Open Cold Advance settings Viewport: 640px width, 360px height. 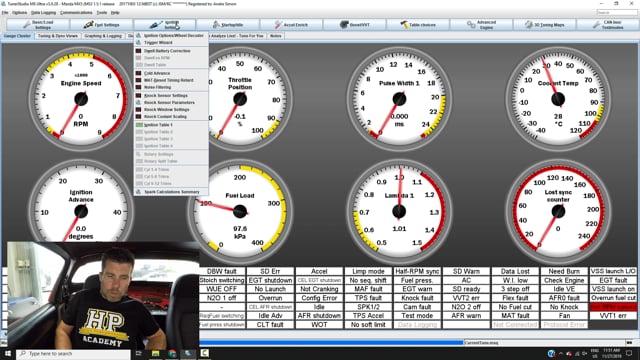pyautogui.click(x=171, y=73)
